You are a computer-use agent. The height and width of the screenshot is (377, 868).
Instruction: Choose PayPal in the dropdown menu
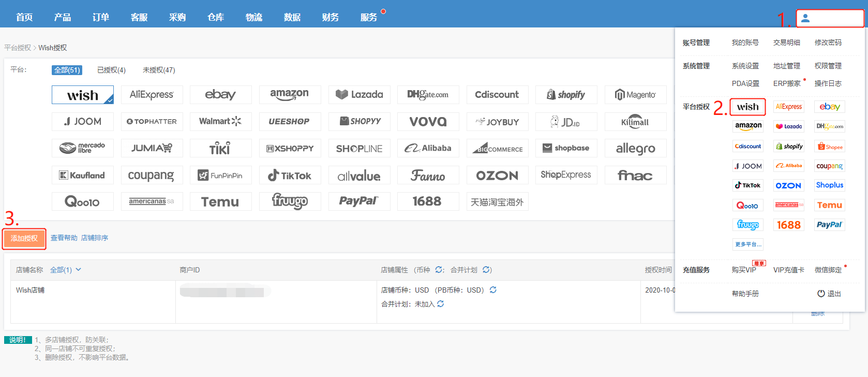830,225
